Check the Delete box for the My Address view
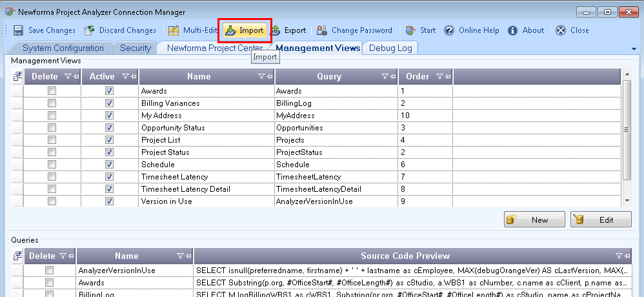The height and width of the screenshot is (297, 644). click(x=52, y=116)
